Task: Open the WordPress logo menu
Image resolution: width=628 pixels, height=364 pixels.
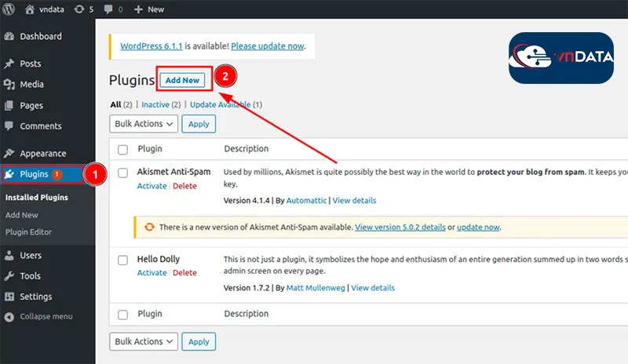Action: pos(9,9)
